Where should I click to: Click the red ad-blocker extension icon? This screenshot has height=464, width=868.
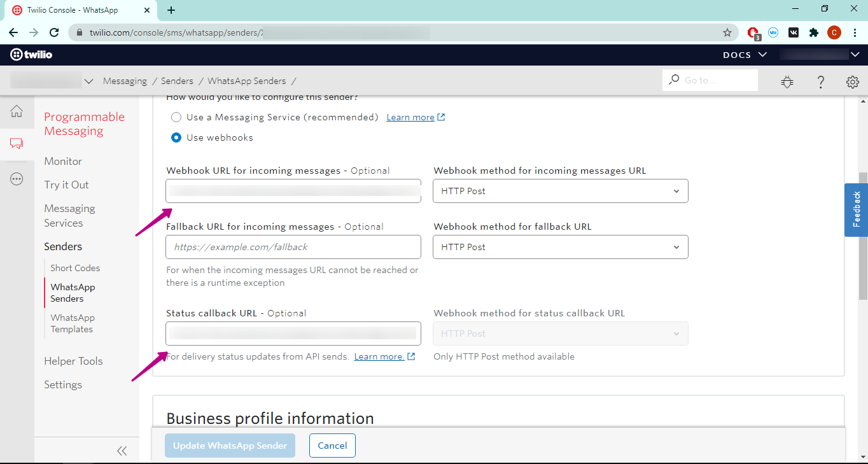[x=753, y=32]
